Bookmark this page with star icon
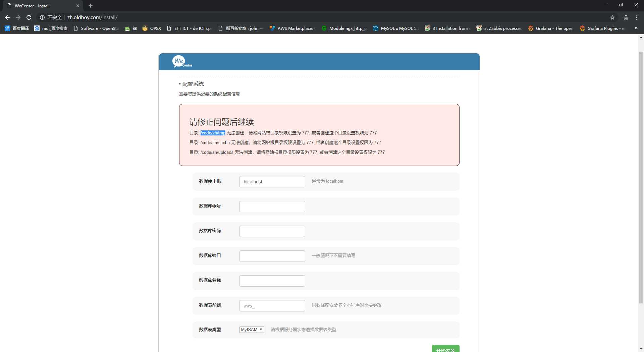This screenshot has width=644, height=352. tap(612, 17)
